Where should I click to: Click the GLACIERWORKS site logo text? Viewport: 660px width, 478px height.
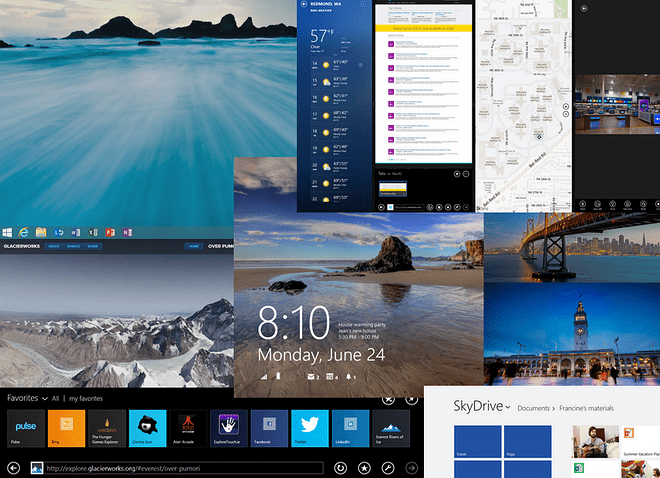(21, 246)
